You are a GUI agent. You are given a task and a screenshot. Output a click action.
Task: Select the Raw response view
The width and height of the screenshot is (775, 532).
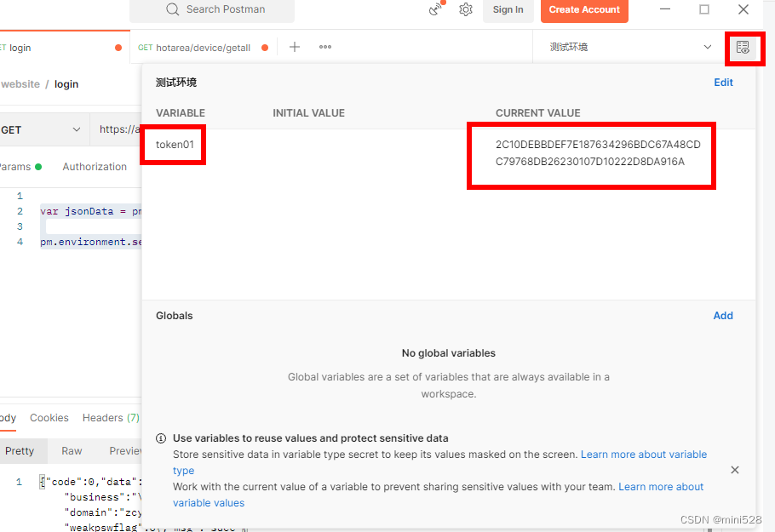point(72,450)
